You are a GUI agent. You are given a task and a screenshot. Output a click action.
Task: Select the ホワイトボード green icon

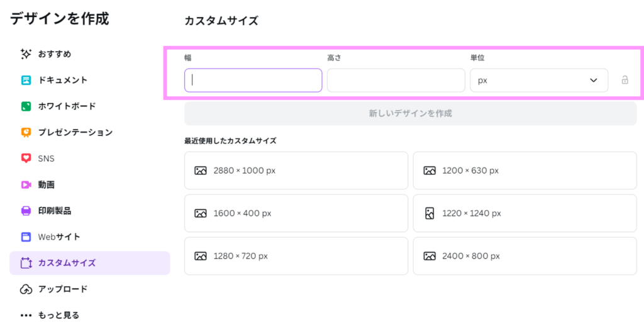[26, 106]
